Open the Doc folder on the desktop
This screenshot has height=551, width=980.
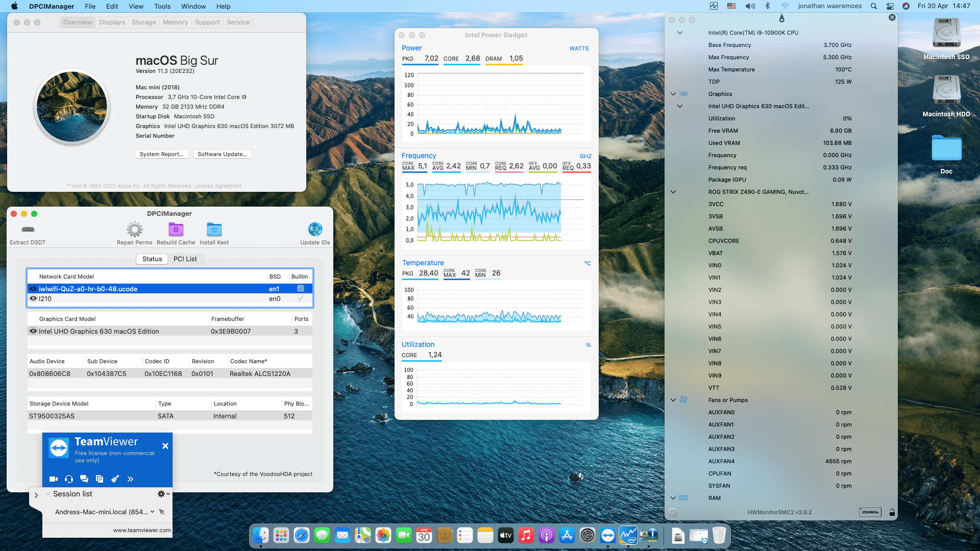[x=946, y=155]
